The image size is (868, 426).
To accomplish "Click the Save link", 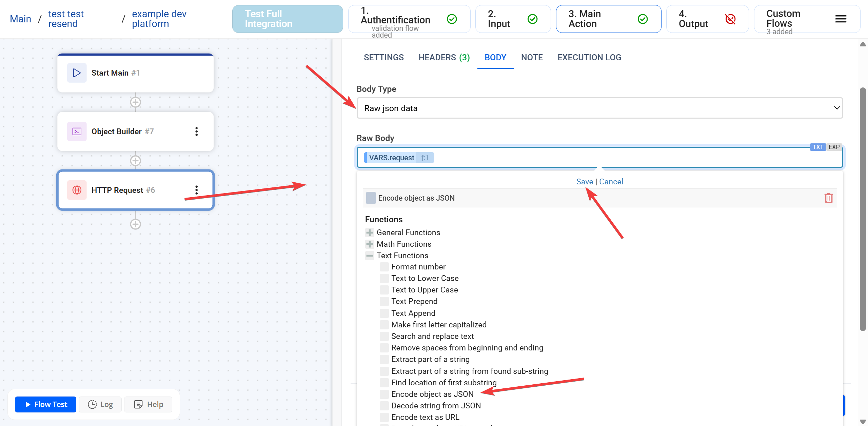I will tap(585, 182).
